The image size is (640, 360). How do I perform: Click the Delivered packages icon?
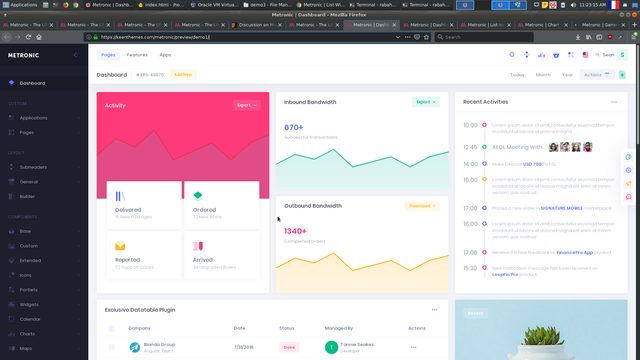120,196
